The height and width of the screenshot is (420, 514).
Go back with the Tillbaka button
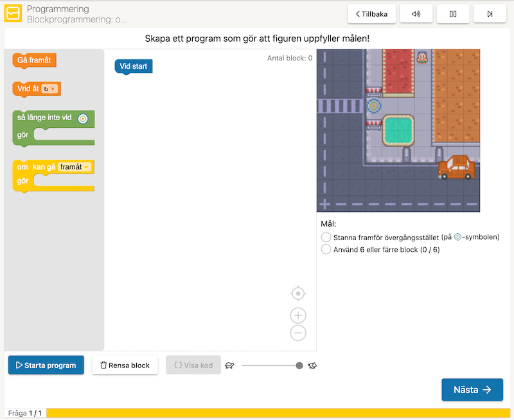click(x=371, y=13)
